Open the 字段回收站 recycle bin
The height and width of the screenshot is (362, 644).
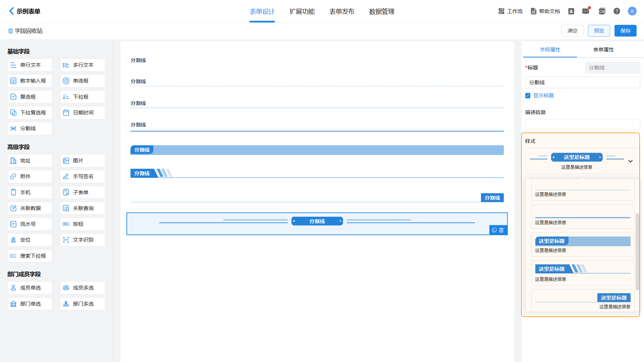tap(25, 31)
